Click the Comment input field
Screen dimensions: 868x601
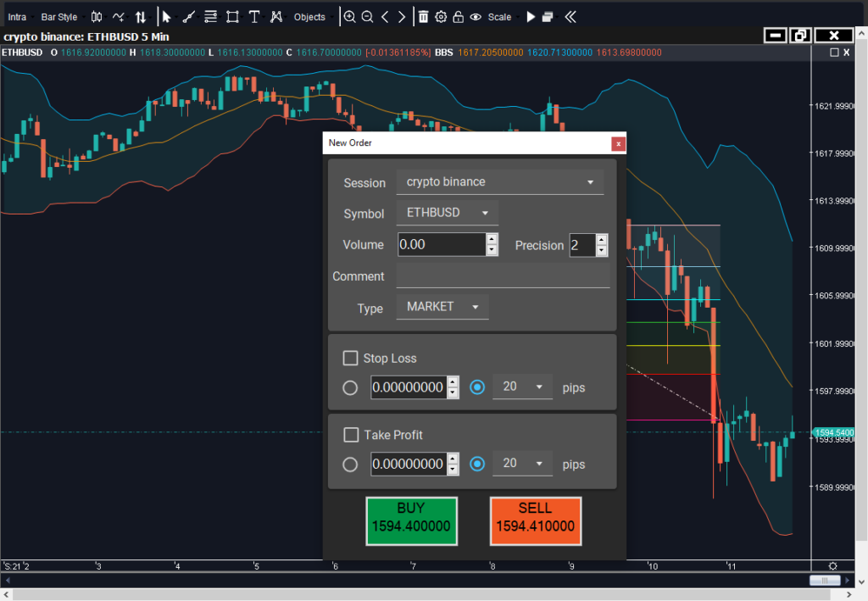[503, 276]
